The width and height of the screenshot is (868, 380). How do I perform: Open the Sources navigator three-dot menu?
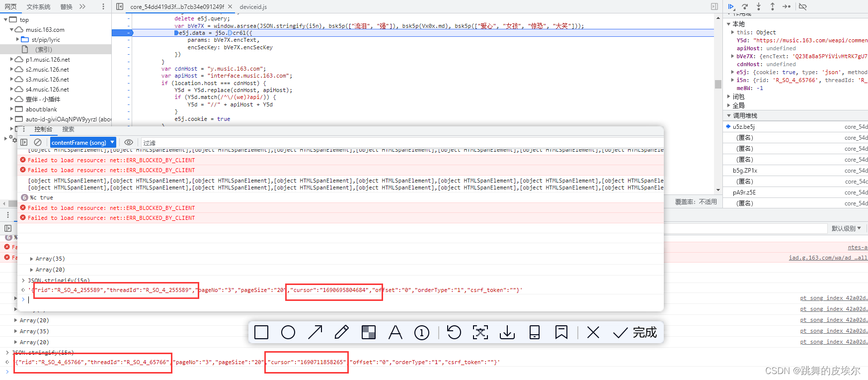pos(103,6)
